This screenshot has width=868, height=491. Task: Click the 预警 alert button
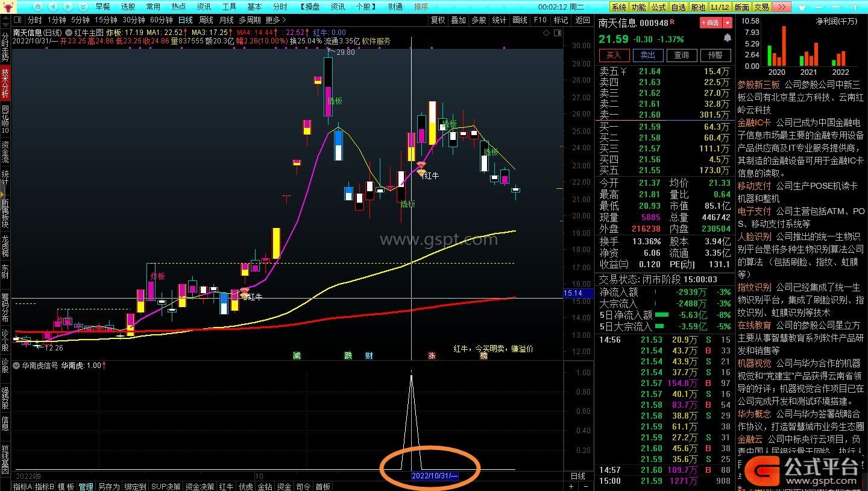tap(715, 55)
